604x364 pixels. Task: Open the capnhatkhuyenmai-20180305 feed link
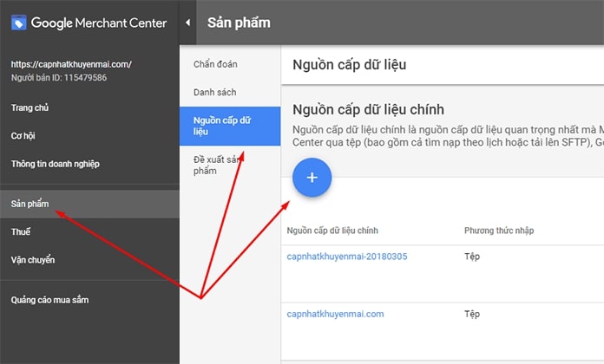coord(347,257)
